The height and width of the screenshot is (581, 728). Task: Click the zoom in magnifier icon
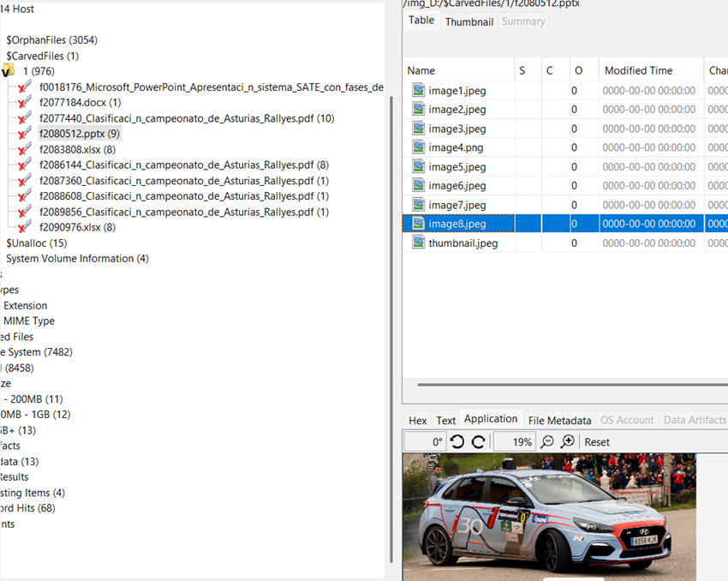[567, 442]
